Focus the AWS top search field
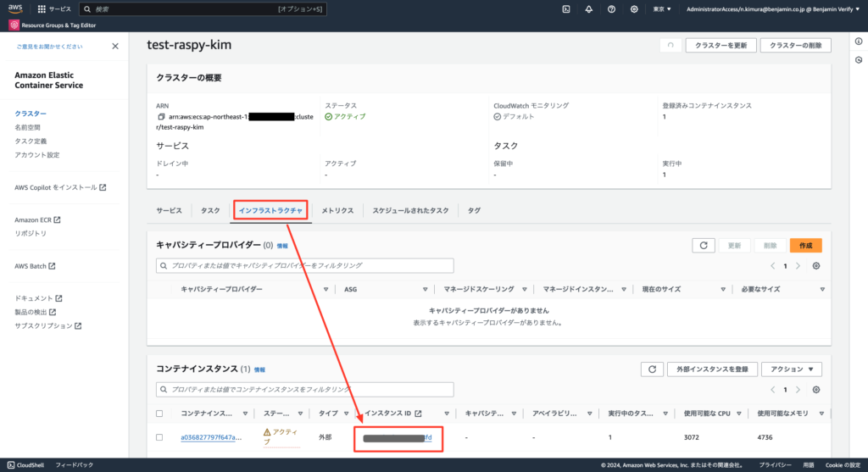The width and height of the screenshot is (868, 472). [203, 8]
